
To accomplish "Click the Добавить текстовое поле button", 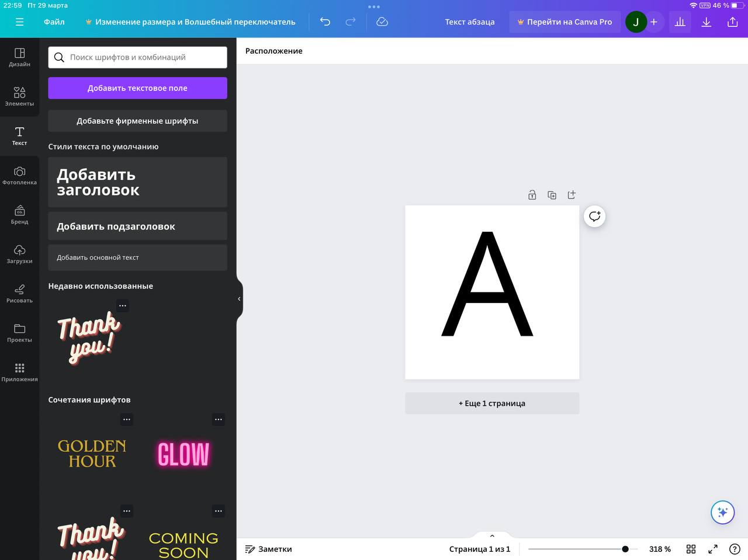I will pyautogui.click(x=137, y=88).
